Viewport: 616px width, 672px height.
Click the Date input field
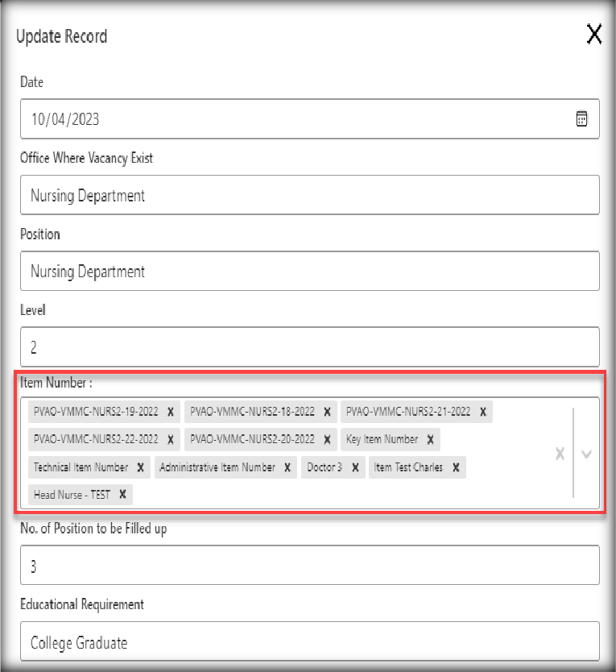coord(290,119)
